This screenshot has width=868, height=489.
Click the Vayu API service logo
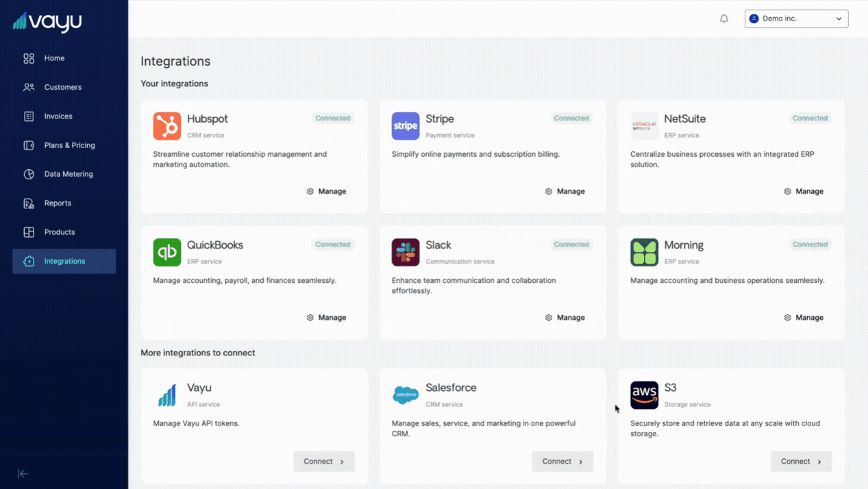[167, 395]
